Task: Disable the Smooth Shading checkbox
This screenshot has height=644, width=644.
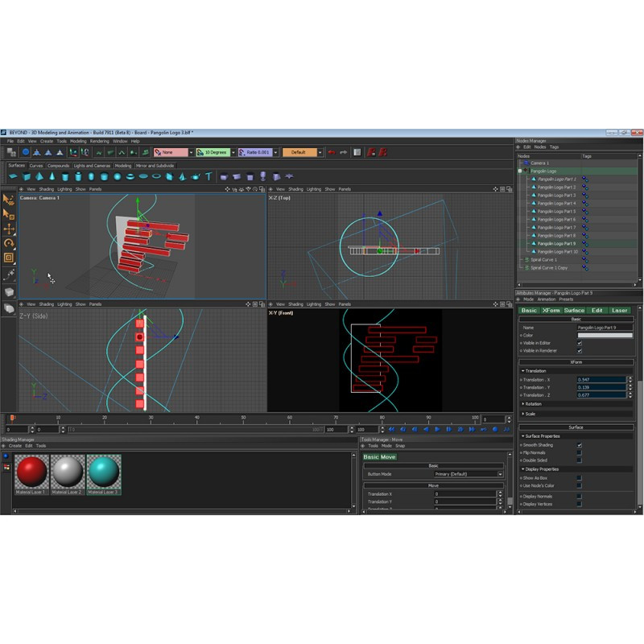Action: [579, 444]
